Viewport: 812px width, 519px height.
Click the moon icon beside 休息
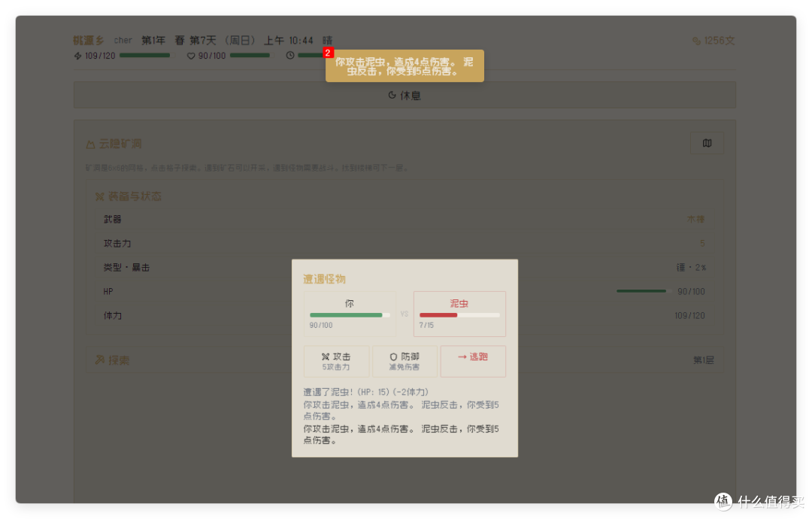pos(392,96)
